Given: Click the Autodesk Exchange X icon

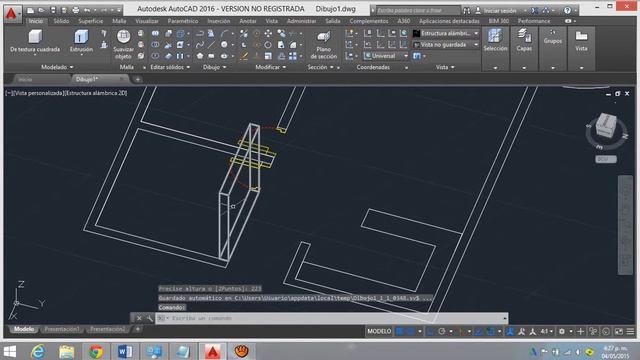Looking at the screenshot, I should coord(535,10).
